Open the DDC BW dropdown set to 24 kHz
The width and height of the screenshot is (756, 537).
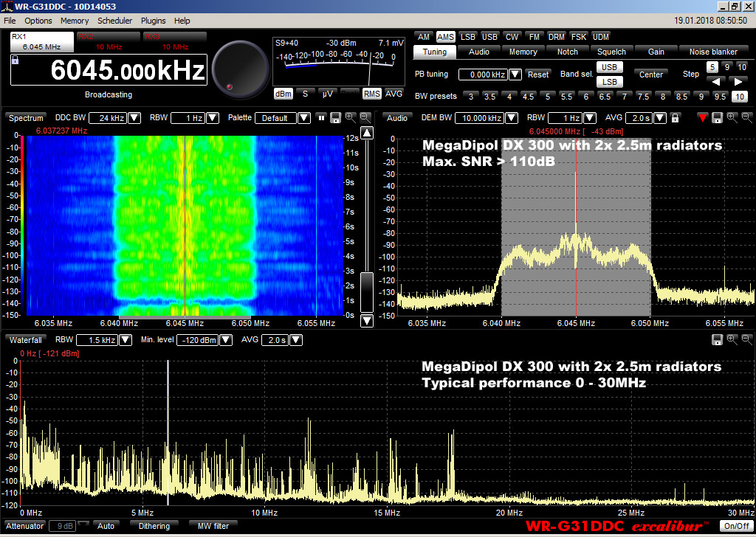(135, 117)
